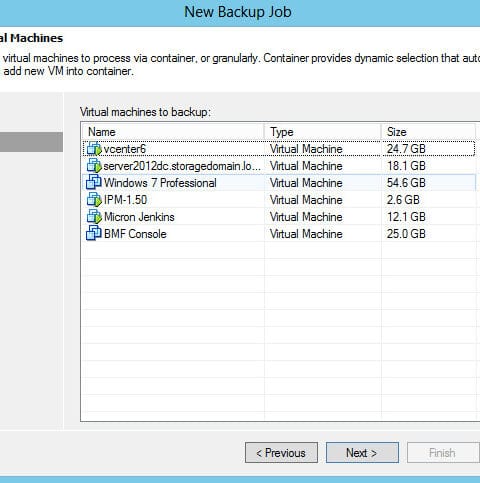
Task: Click the vcenter6 VM icon
Action: [x=94, y=149]
